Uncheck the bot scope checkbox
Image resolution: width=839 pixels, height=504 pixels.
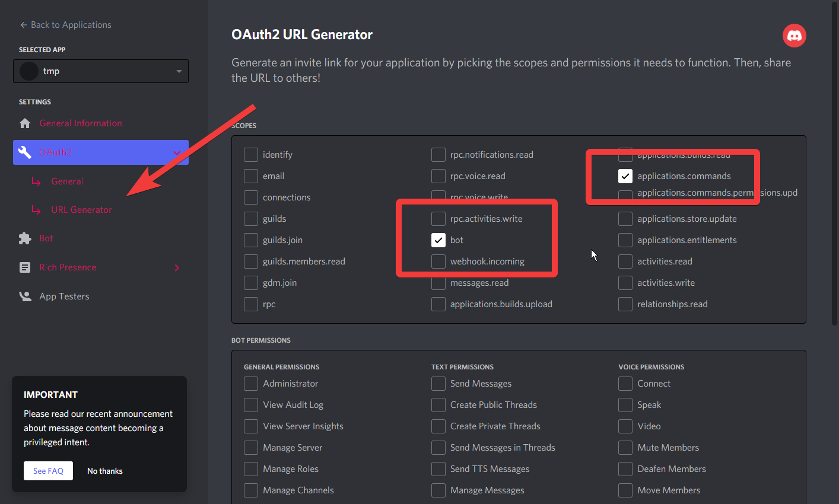coord(438,240)
